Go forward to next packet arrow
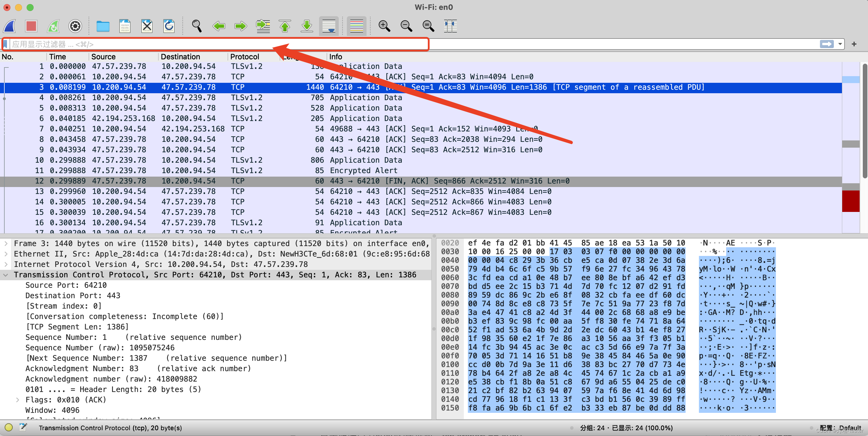Image resolution: width=868 pixels, height=436 pixels. point(241,26)
